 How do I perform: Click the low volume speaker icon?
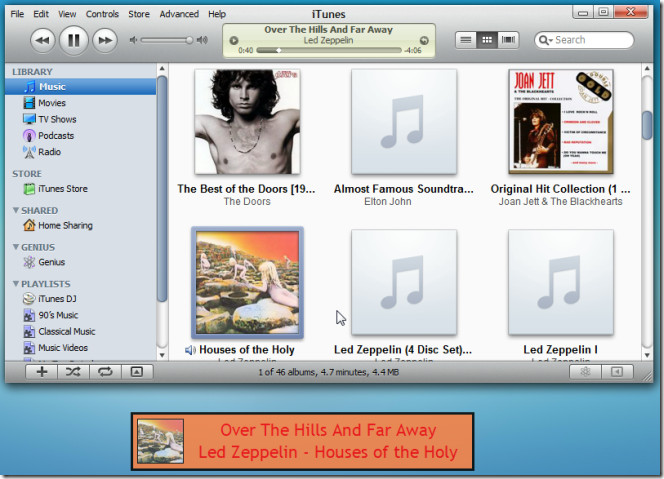pos(133,40)
